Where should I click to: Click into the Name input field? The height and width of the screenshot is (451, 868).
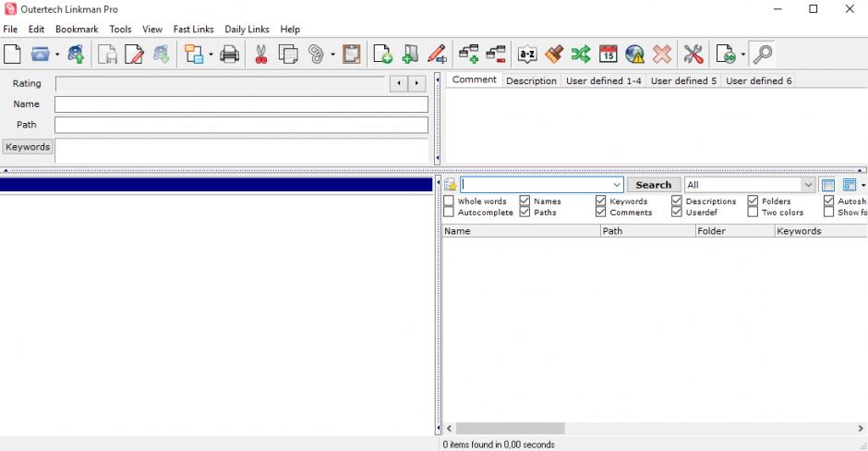point(241,104)
